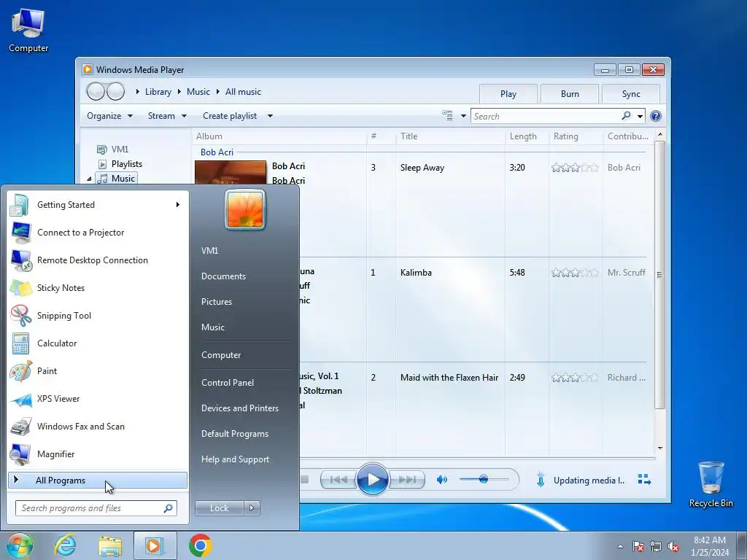Open the shutdown options arrow next to Lock
Screen dimensions: 747x560
[x=252, y=508]
